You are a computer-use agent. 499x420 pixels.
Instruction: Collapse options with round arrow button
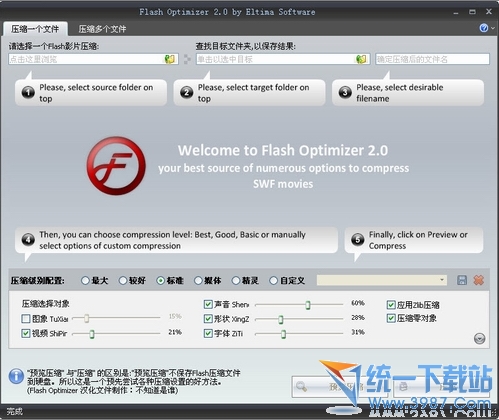[x=479, y=339]
